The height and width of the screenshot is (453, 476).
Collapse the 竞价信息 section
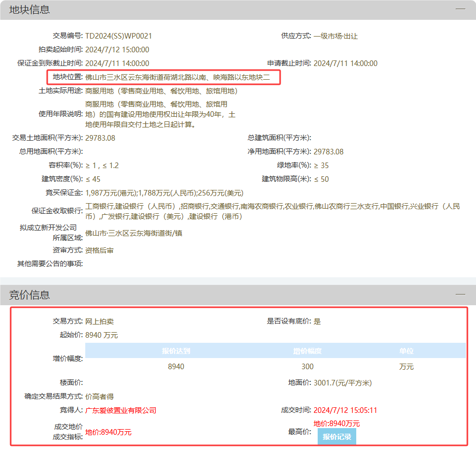460,294
